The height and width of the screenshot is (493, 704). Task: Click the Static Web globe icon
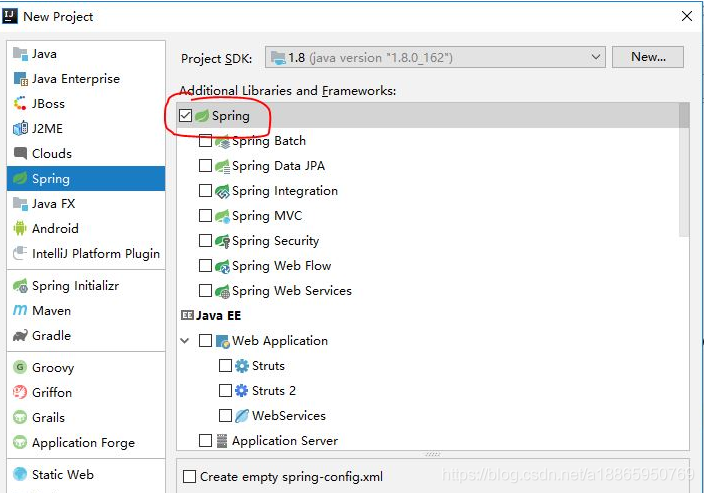click(20, 475)
